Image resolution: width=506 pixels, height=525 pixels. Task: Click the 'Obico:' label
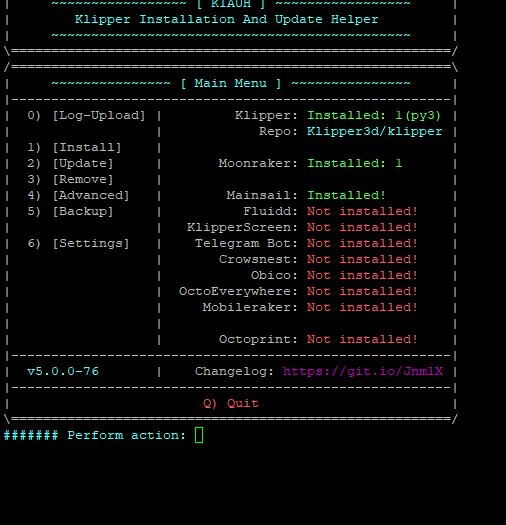tap(274, 276)
